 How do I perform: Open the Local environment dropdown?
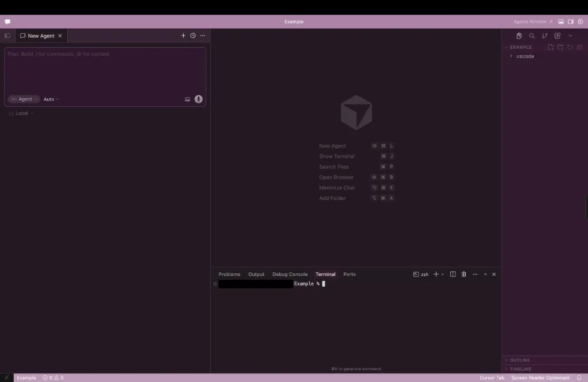(21, 113)
